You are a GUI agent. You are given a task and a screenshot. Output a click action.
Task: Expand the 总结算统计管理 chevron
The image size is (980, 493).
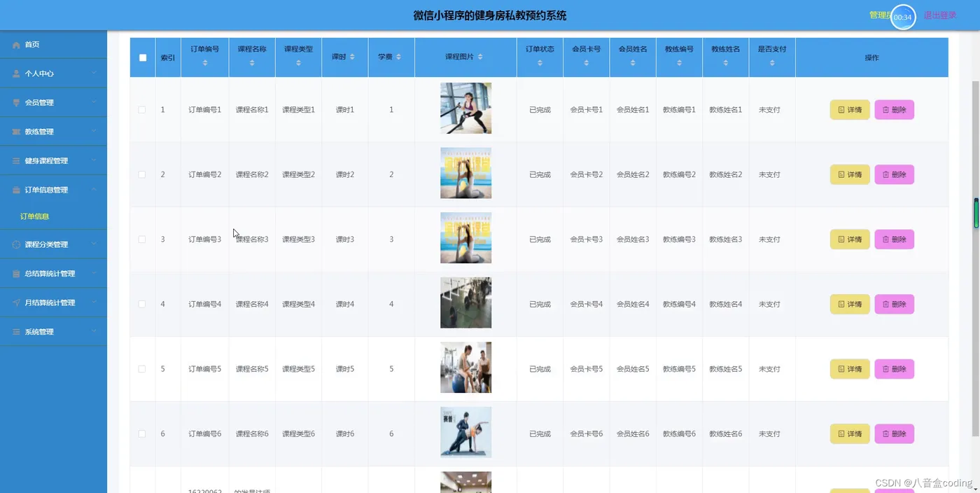tap(94, 273)
